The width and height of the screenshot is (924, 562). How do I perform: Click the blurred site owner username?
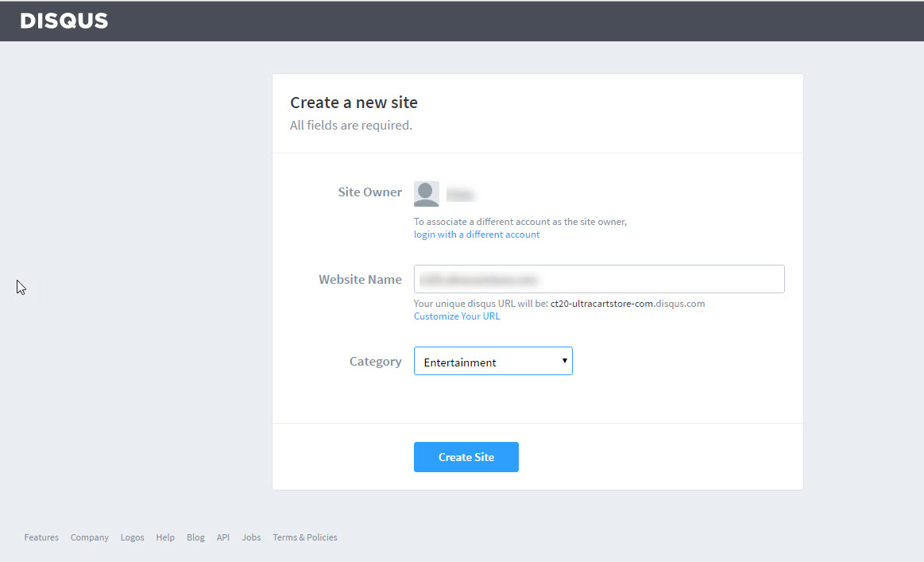coord(460,194)
